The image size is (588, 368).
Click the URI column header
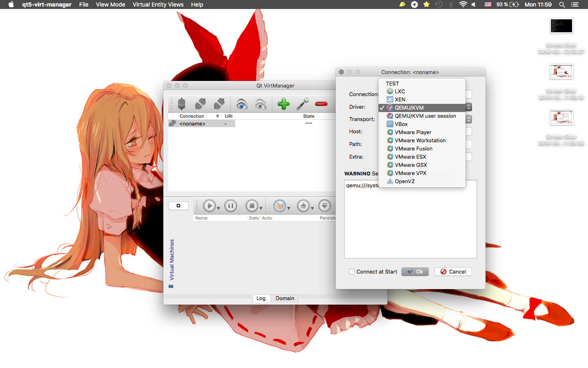pos(229,116)
